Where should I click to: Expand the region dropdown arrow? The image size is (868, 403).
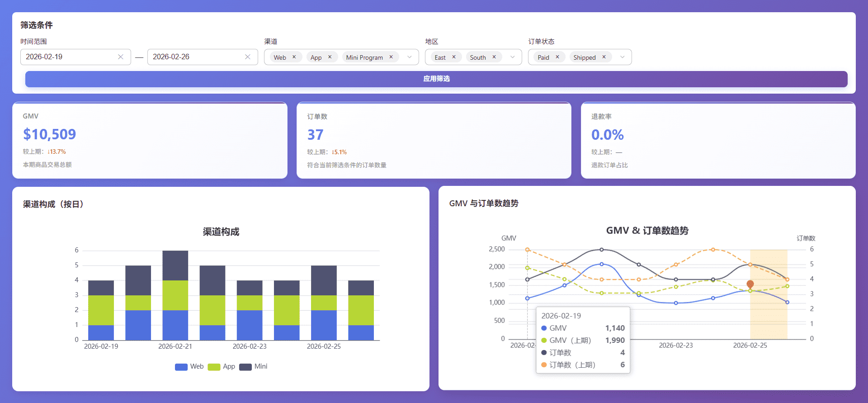513,57
